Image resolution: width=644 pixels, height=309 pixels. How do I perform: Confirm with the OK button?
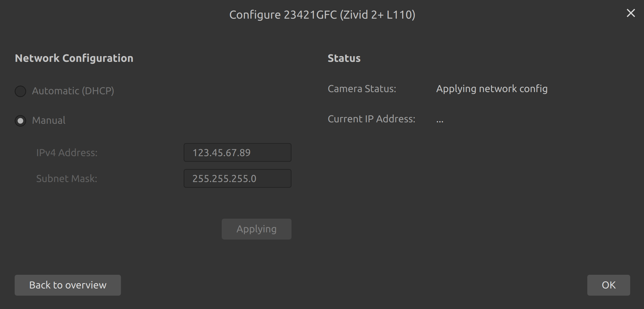[608, 285]
